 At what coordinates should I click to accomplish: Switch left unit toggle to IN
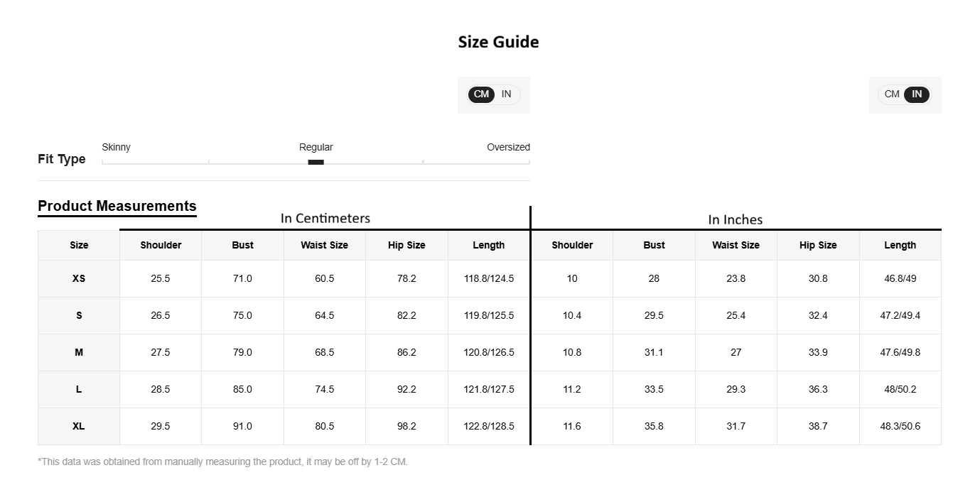[x=507, y=94]
